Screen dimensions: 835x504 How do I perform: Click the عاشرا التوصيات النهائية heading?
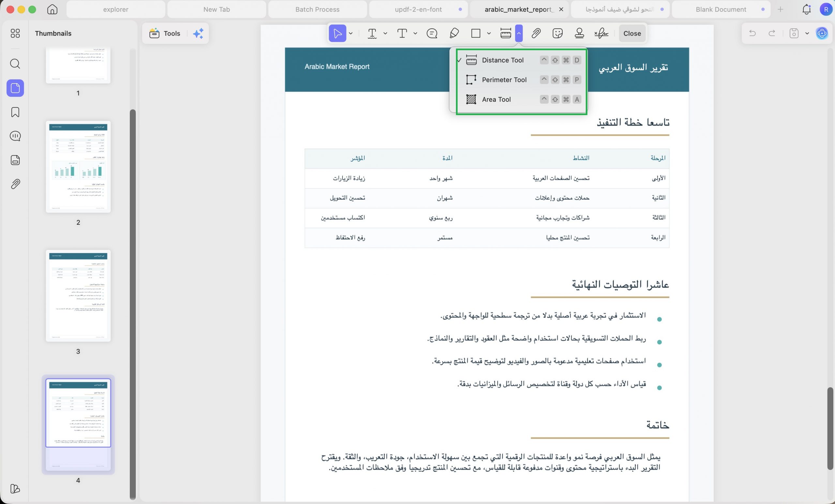620,284
